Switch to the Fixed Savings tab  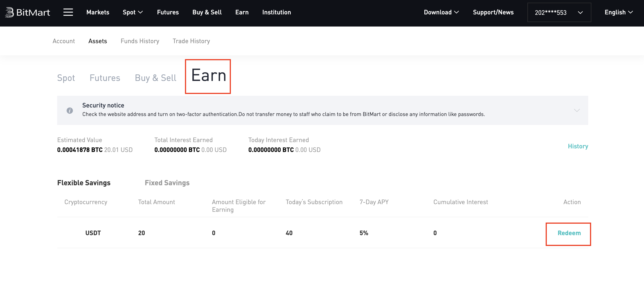point(167,183)
